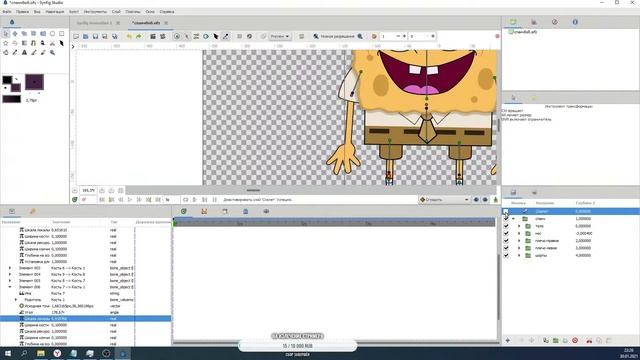
Task: Open the Render settings clapperboard icon
Action: tap(153, 36)
